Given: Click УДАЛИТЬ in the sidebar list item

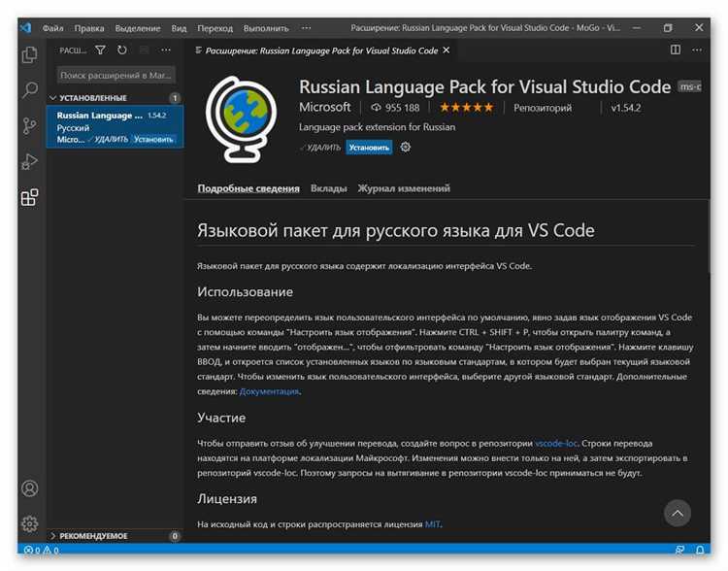Looking at the screenshot, I should 109,139.
